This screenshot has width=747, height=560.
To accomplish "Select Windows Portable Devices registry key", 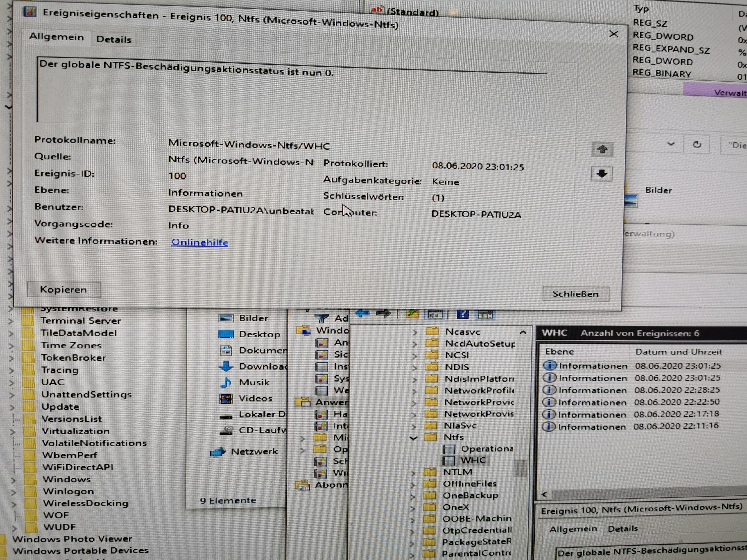I will coord(80,551).
